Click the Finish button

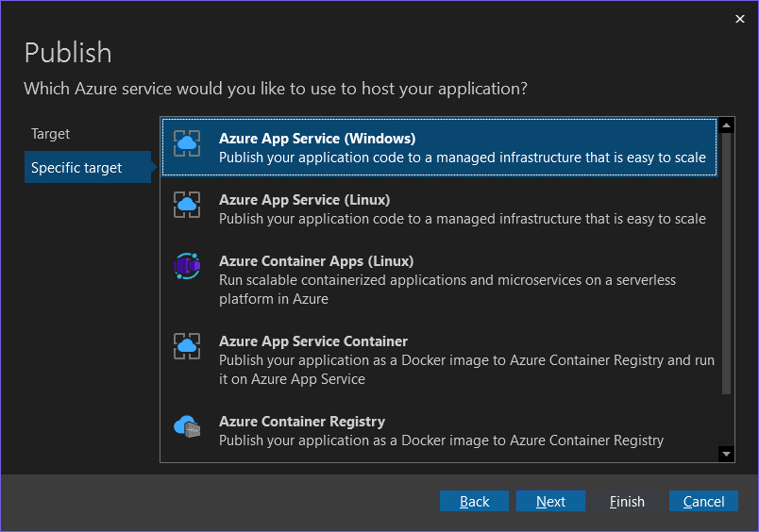[x=627, y=502]
